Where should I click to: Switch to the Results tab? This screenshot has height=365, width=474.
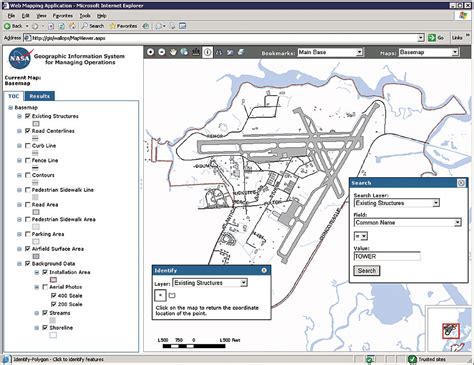(40, 96)
